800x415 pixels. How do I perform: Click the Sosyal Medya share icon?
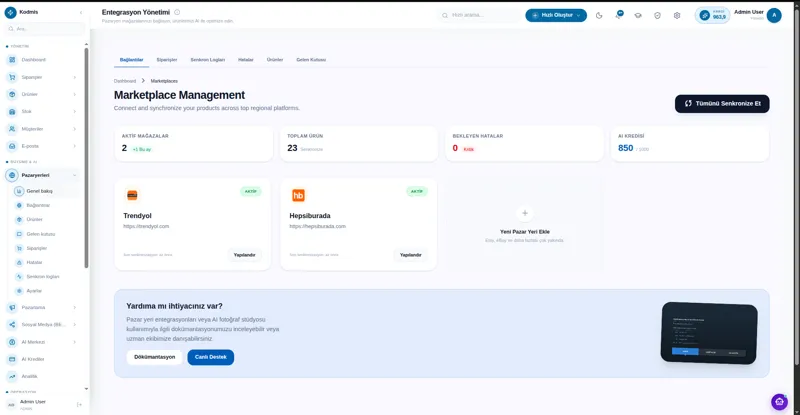click(x=12, y=325)
